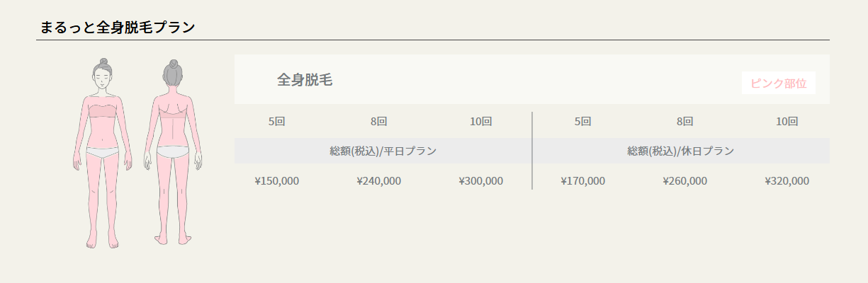Screen dimensions: 868x283
Task: Click the weekday 5回 column header
Action: click(276, 121)
